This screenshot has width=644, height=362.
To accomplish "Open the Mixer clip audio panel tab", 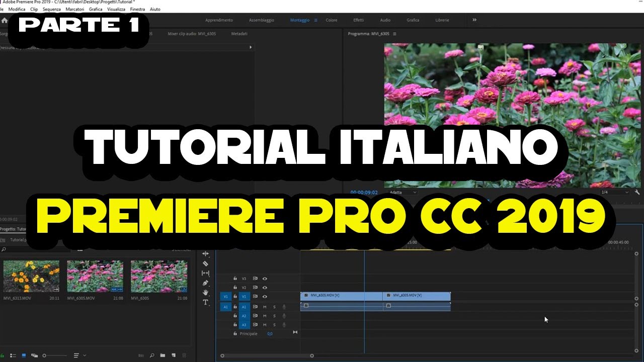I will click(x=192, y=34).
